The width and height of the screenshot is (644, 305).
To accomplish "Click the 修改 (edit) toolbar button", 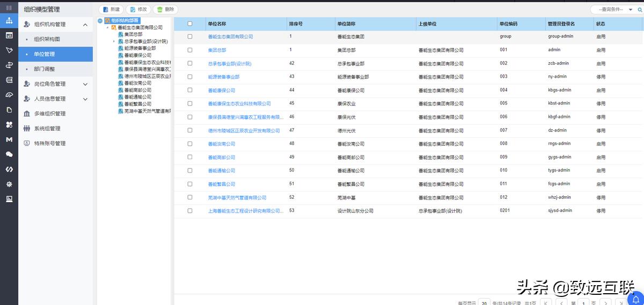I will (138, 10).
